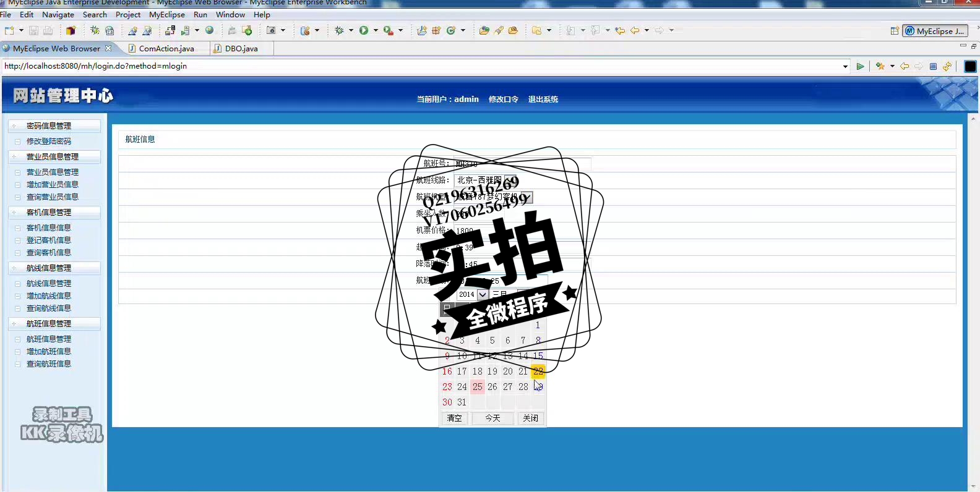The image size is (980, 492).
Task: Open the MyEclipse menu
Action: click(167, 14)
